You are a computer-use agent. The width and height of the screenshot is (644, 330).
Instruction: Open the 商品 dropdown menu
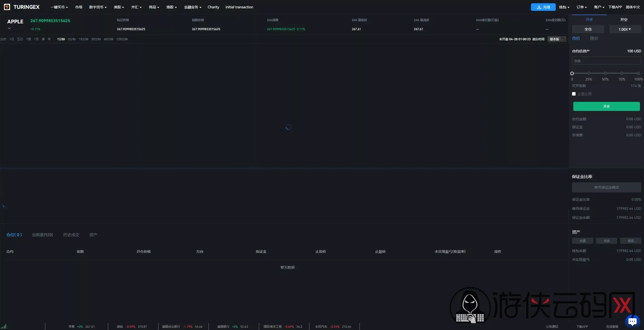click(x=154, y=7)
